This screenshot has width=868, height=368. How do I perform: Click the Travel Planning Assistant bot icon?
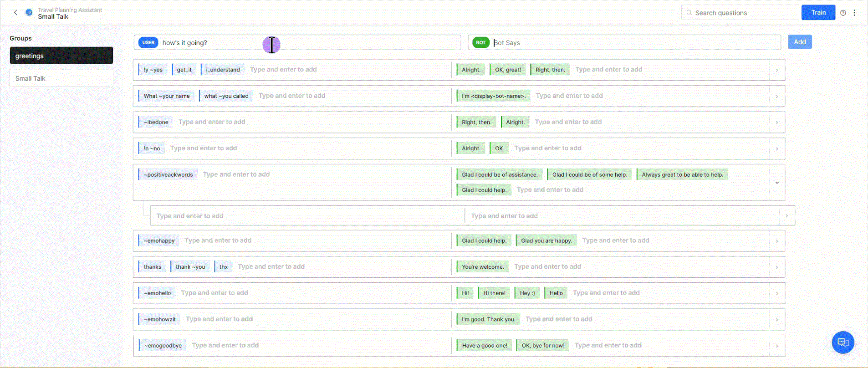29,13
